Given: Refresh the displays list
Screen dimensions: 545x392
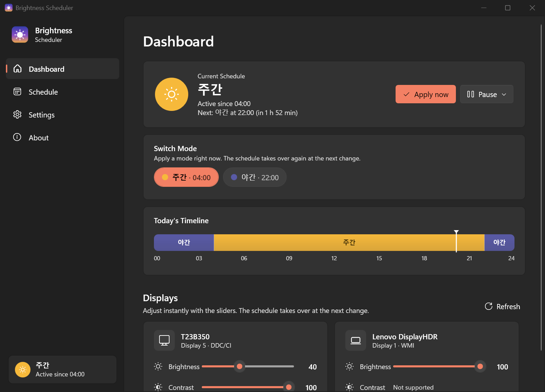Looking at the screenshot, I should 502,306.
